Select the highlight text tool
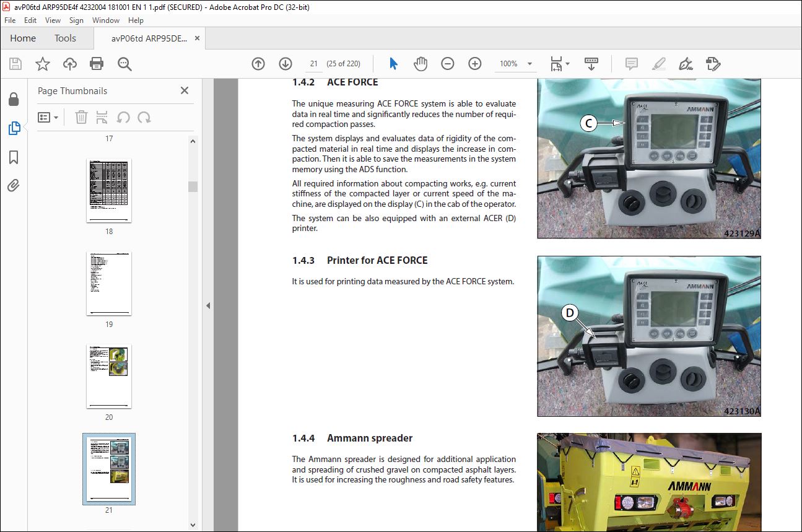Screen dimensions: 802x532 click(658, 64)
